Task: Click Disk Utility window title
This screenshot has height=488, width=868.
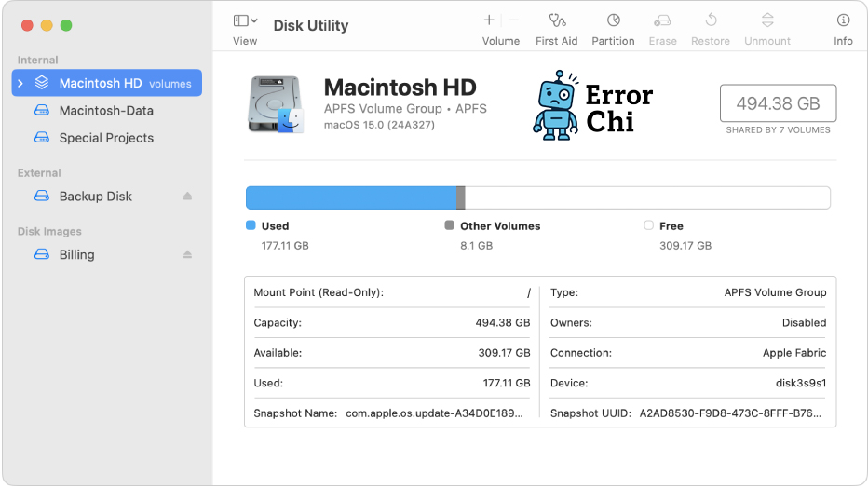Action: point(311,25)
